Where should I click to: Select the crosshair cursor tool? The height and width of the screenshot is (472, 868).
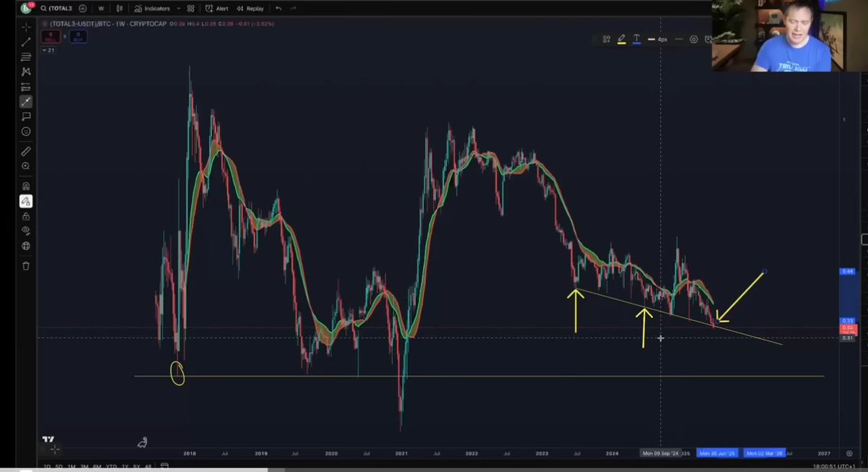(26, 27)
